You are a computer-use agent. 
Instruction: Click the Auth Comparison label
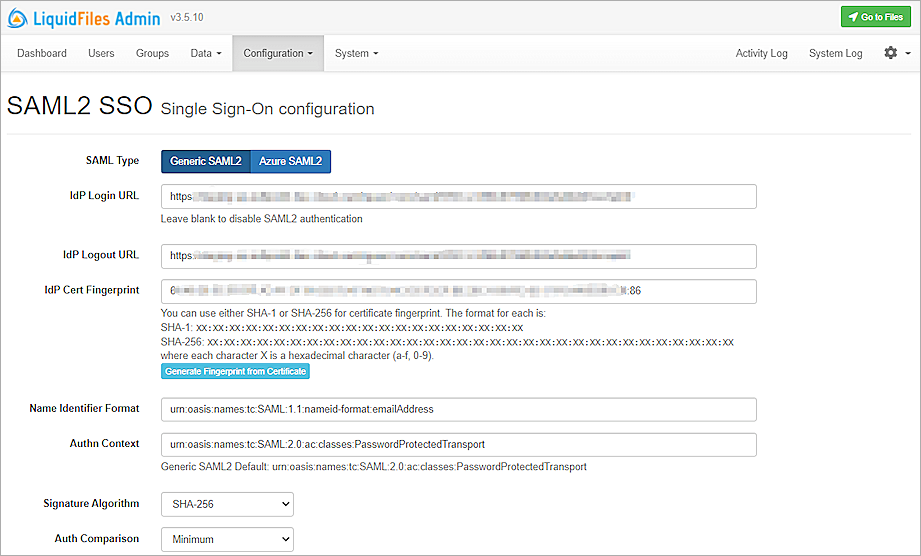coord(97,538)
